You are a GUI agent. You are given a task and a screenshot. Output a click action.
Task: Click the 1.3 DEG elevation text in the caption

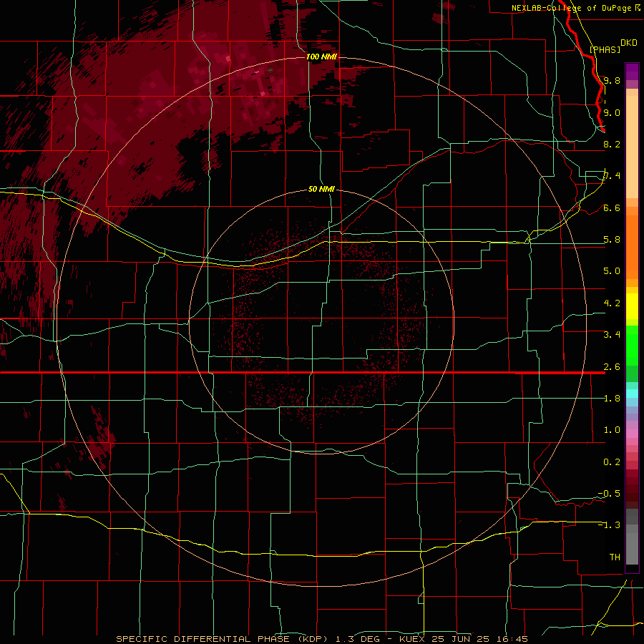point(358,639)
